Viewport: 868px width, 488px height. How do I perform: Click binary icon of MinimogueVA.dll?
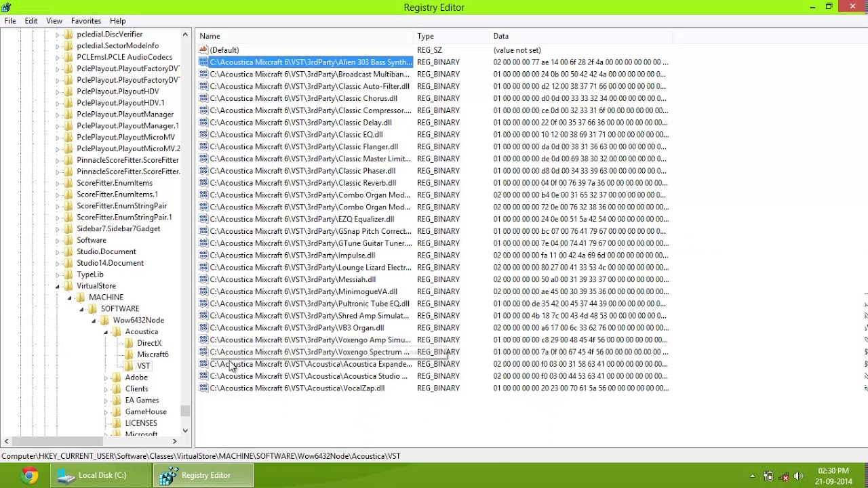[203, 291]
